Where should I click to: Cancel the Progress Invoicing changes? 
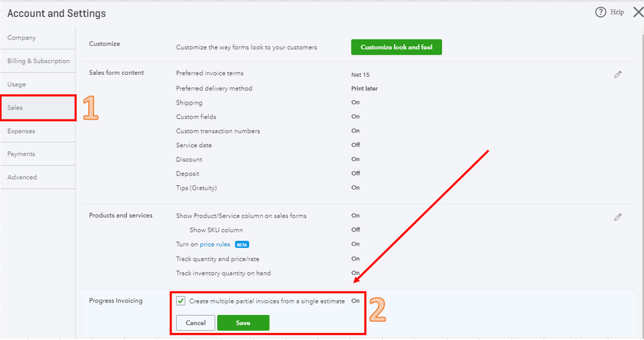tap(195, 323)
